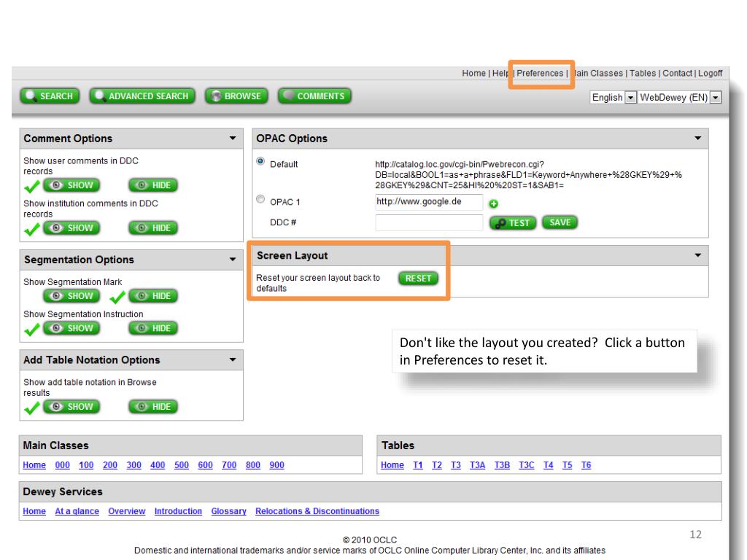Show the Segmentation Instruction

pos(71,328)
